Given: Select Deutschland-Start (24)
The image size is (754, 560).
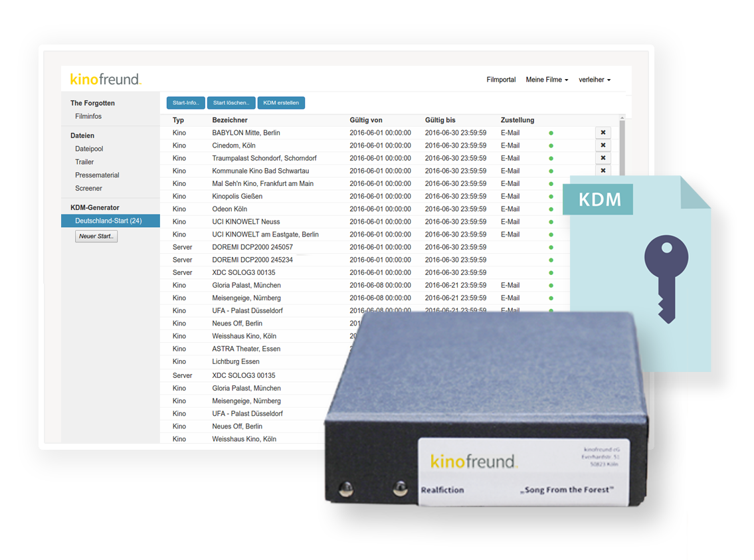Looking at the screenshot, I should [x=110, y=221].
